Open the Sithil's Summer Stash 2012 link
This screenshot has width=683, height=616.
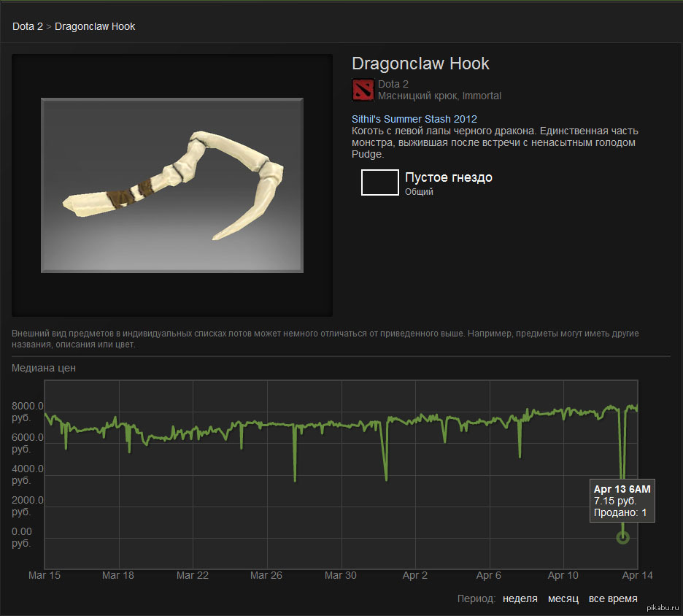coord(414,118)
